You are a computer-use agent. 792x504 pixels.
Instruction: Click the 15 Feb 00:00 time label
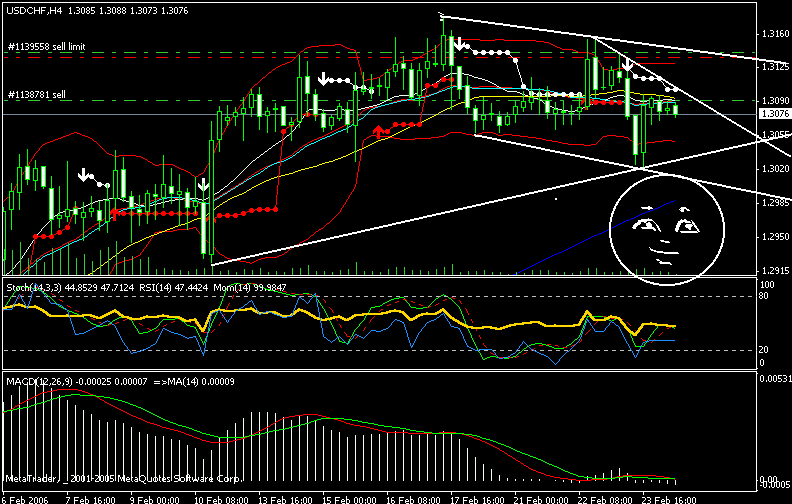[349, 500]
